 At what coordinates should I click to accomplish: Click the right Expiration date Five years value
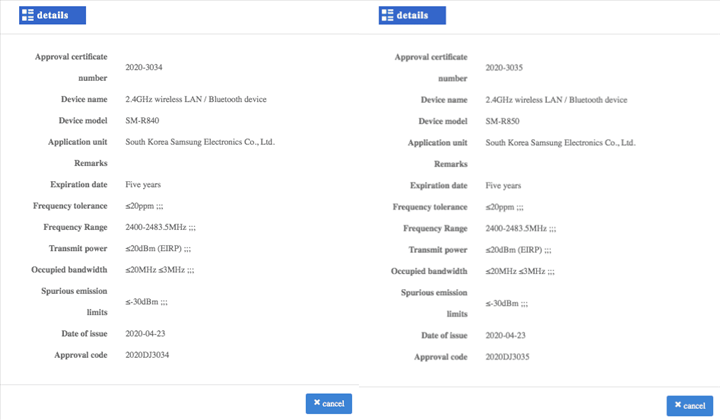[503, 186]
